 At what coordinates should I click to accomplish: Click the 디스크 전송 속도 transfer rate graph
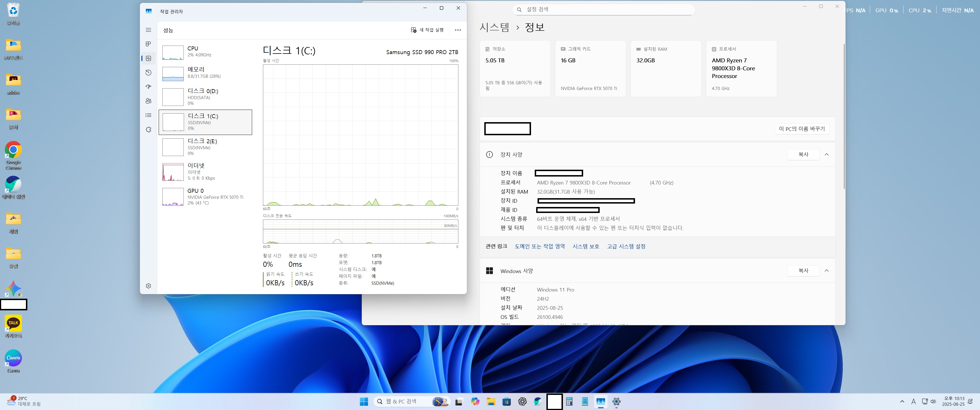pos(360,232)
